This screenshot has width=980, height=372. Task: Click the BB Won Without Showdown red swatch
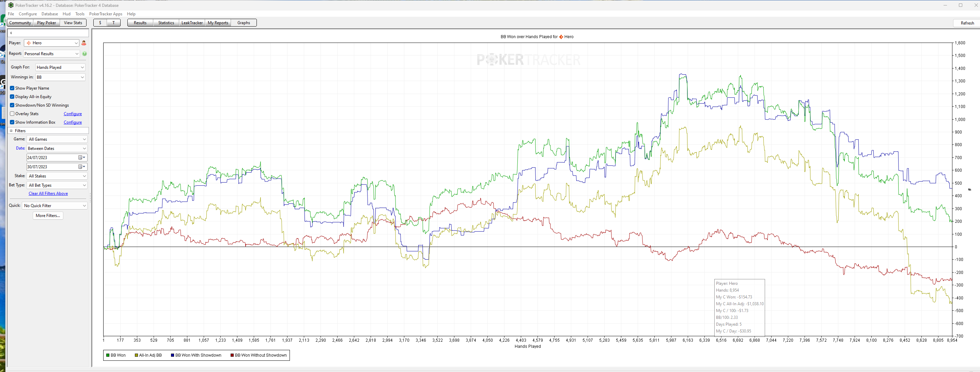[x=232, y=355]
